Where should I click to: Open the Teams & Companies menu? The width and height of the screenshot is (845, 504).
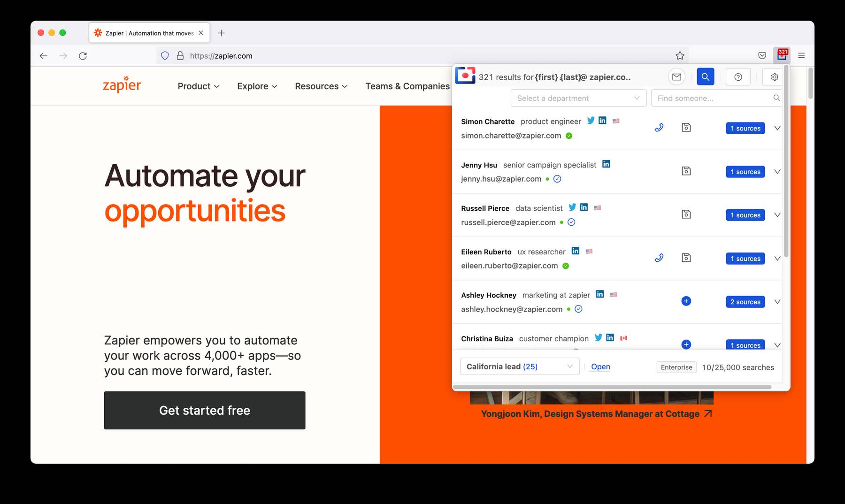tap(407, 86)
